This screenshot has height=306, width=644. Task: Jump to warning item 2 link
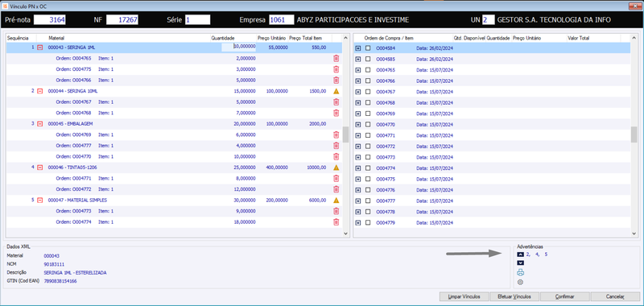(528, 254)
